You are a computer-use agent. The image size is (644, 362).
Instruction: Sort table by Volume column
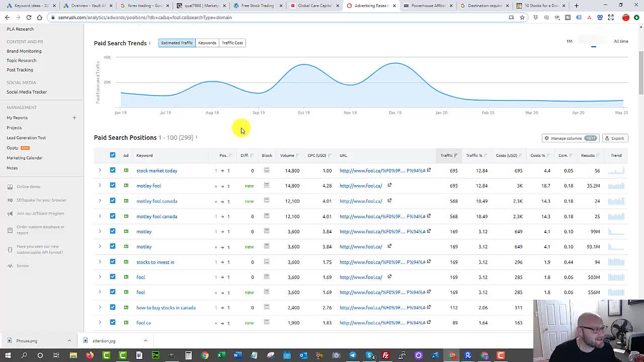[289, 155]
